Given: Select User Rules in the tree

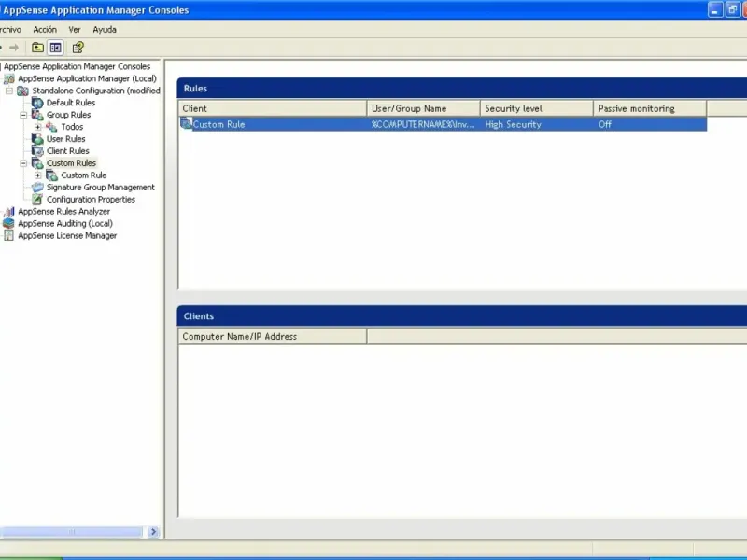Looking at the screenshot, I should [x=65, y=139].
